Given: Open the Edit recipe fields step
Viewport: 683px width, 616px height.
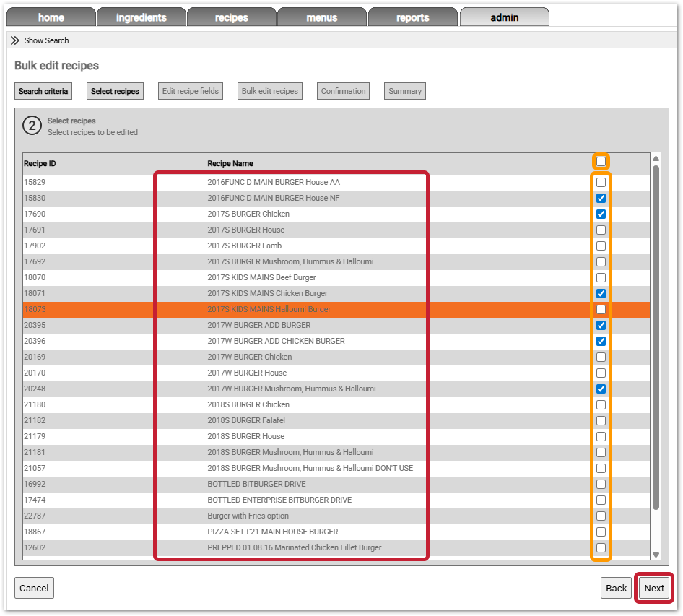Looking at the screenshot, I should click(191, 91).
